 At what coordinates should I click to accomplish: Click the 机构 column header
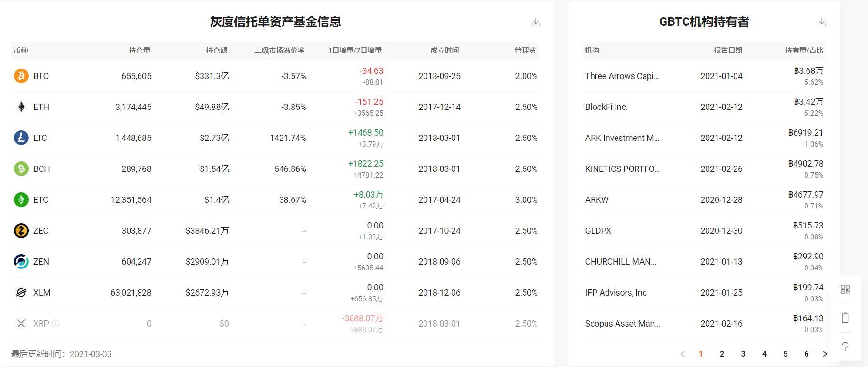click(592, 50)
